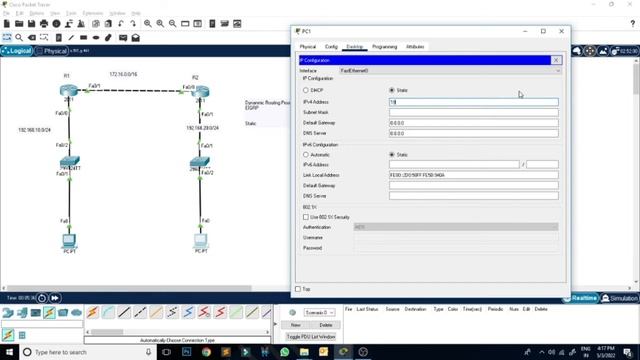Screen dimensions: 640x360
Task: Choose the Select tool in the second toolbar
Action: click(x=7, y=38)
